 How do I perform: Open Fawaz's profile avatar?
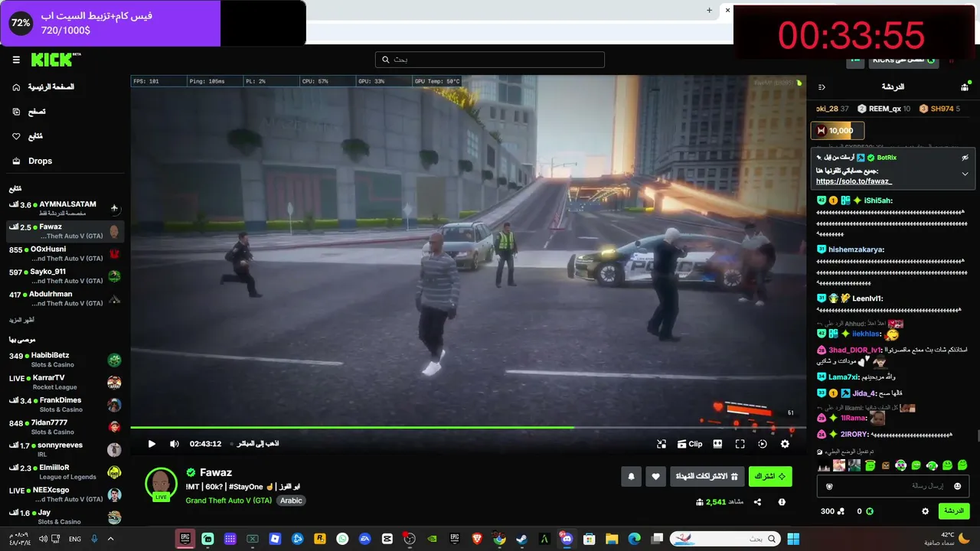161,484
